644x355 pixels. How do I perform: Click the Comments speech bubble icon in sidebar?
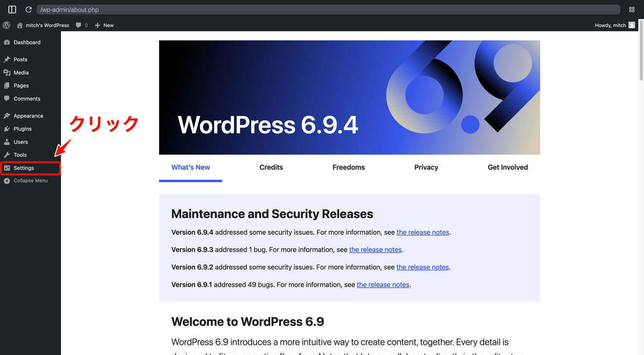point(7,99)
